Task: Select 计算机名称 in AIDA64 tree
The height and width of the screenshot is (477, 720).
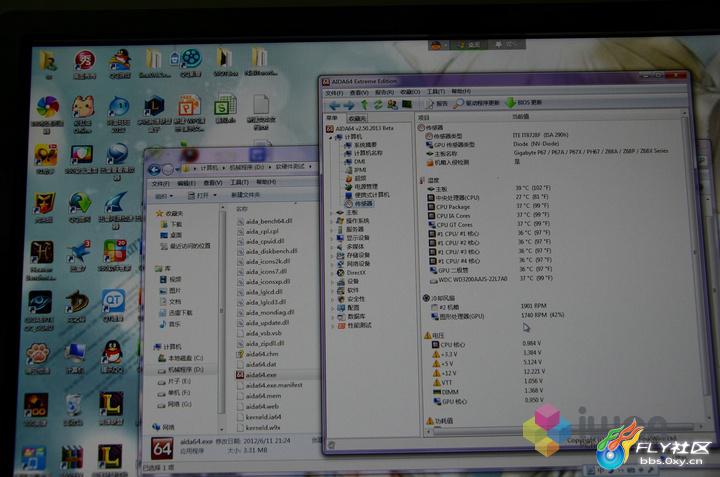Action: (363, 153)
